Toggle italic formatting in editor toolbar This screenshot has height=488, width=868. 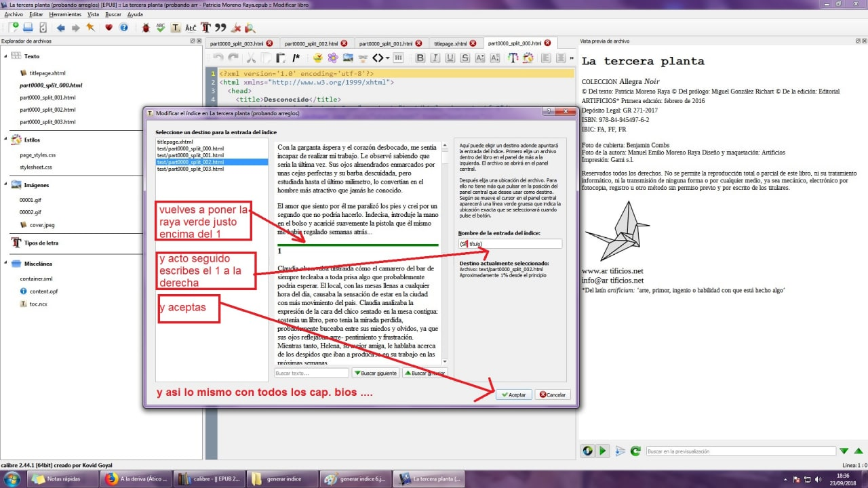(435, 58)
